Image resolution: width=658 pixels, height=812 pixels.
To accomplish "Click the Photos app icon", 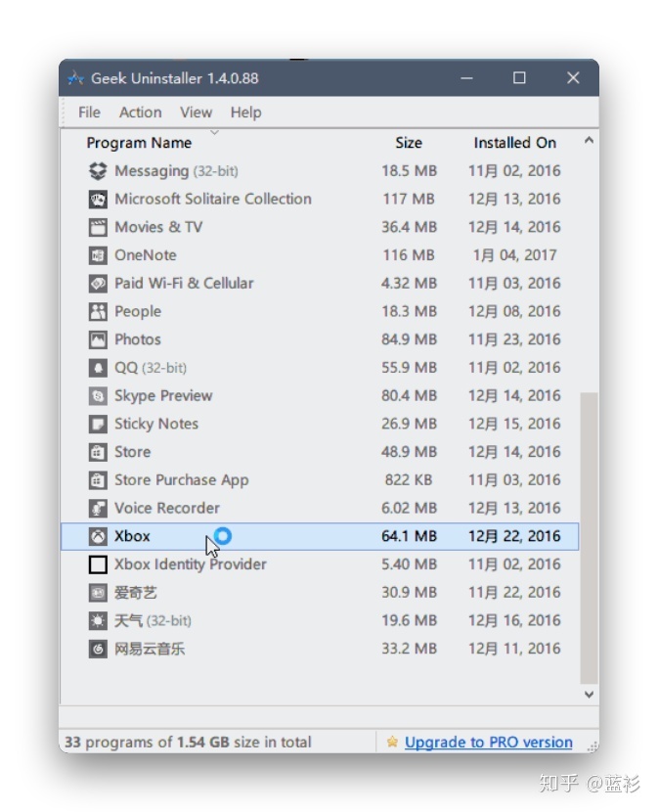I will coord(98,339).
